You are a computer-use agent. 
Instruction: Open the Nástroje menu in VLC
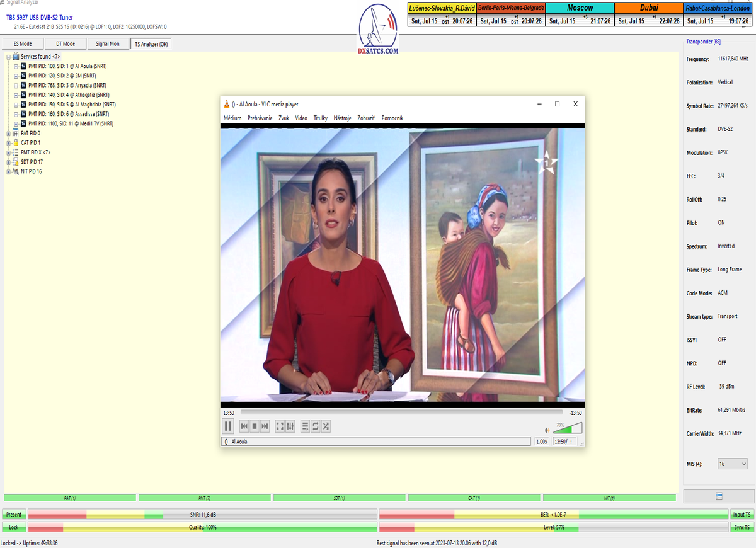click(x=342, y=118)
